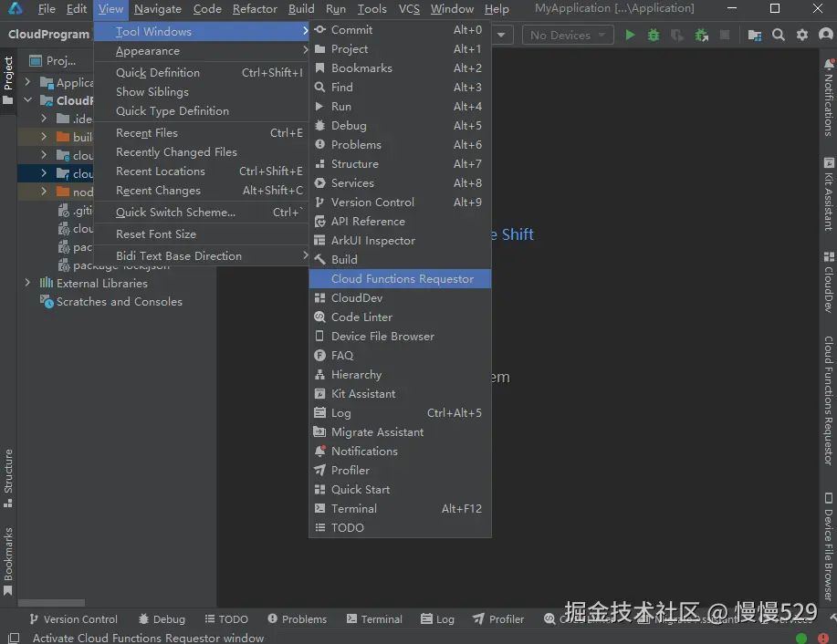This screenshot has height=644, width=837.
Task: Open Device File Browser side tab
Action: pyautogui.click(x=829, y=547)
